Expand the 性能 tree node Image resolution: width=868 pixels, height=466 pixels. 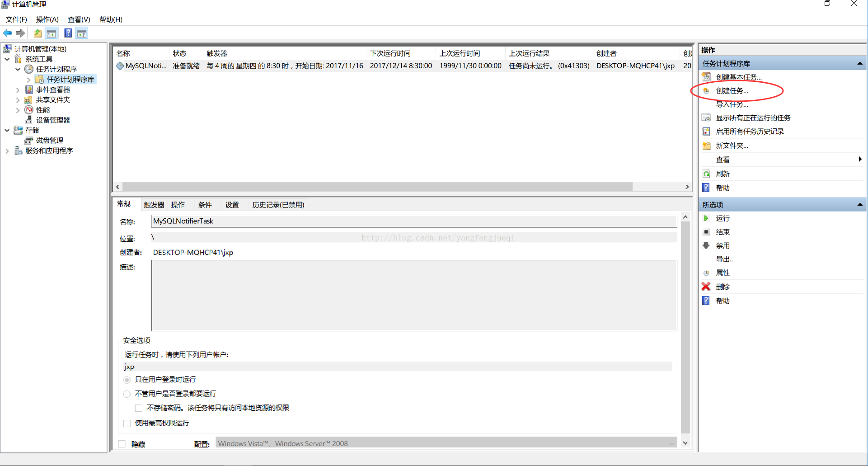pyautogui.click(x=18, y=110)
